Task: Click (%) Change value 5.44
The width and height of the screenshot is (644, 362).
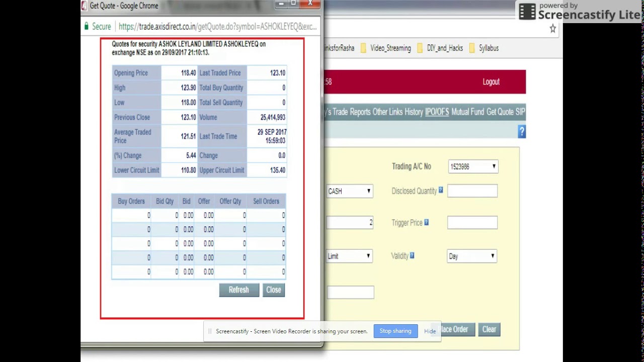Action: tap(191, 155)
